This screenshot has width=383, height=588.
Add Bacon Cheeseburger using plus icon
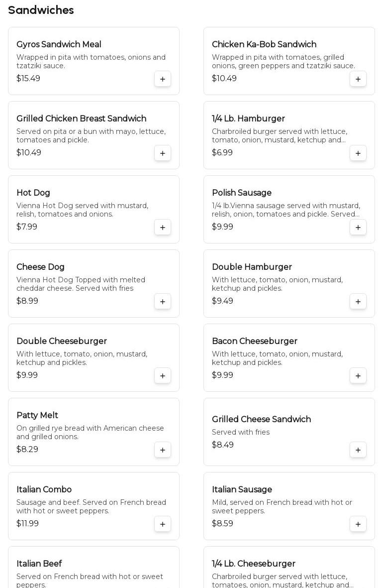tap(358, 376)
